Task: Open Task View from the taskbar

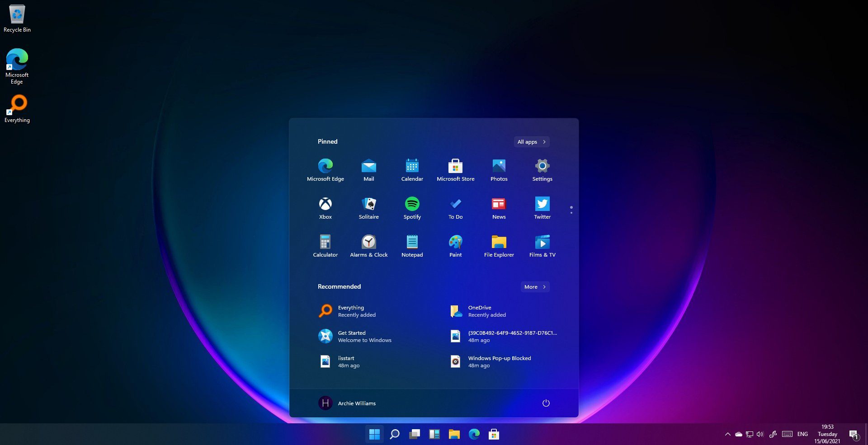Action: coord(414,434)
